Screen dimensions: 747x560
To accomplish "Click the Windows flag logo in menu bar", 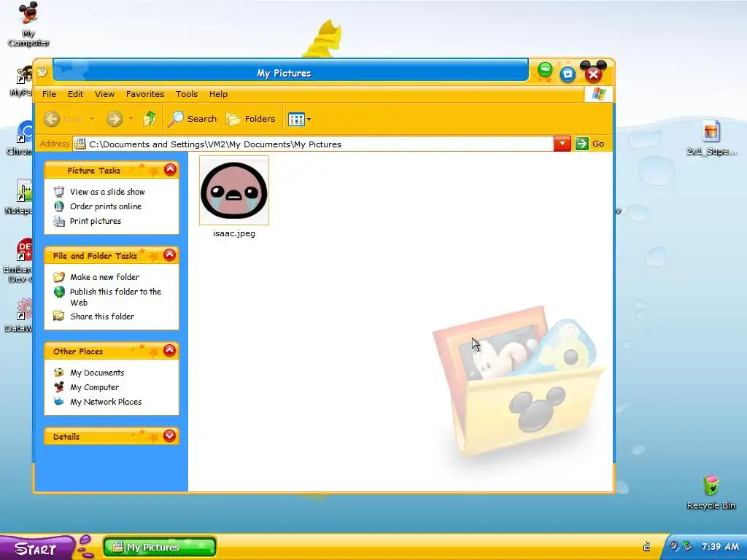I will click(598, 94).
